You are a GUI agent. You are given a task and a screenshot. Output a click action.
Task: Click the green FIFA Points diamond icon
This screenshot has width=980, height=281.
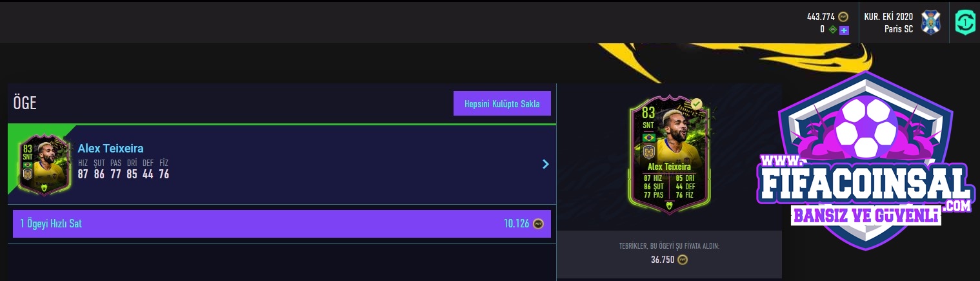point(833,30)
